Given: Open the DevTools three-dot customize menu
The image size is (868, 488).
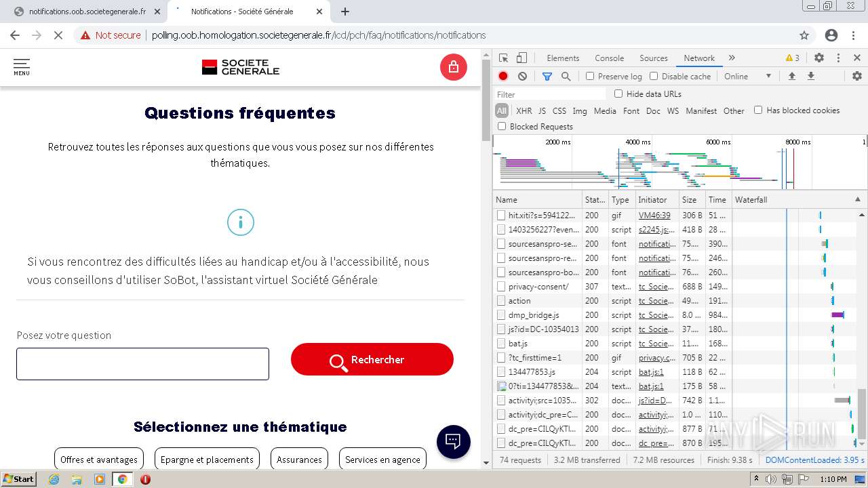Looking at the screenshot, I should [x=838, y=58].
